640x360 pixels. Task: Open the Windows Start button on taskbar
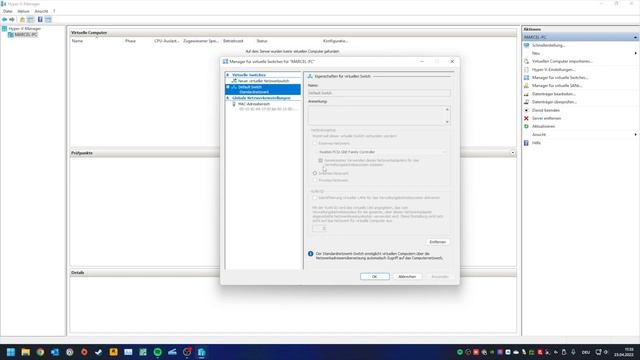point(11,352)
